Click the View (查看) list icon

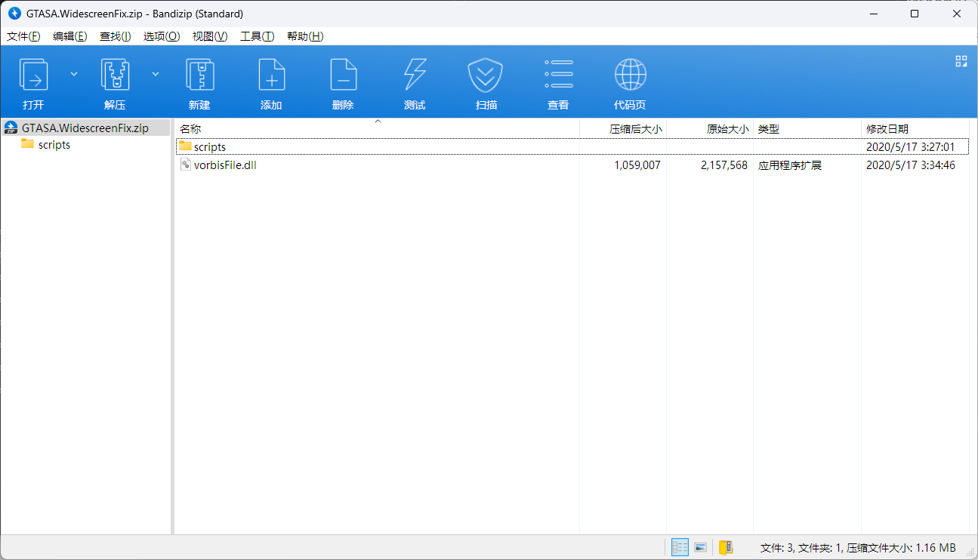pos(558,75)
